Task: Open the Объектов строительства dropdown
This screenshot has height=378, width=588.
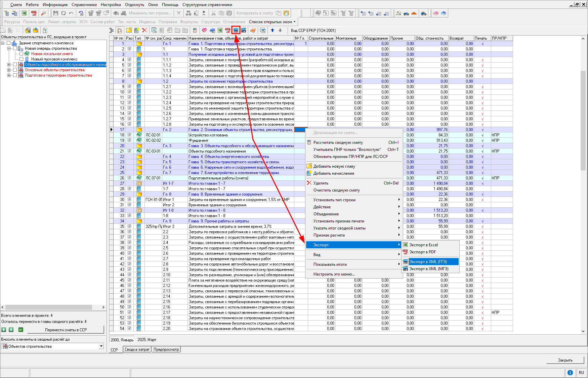Action: point(101,346)
